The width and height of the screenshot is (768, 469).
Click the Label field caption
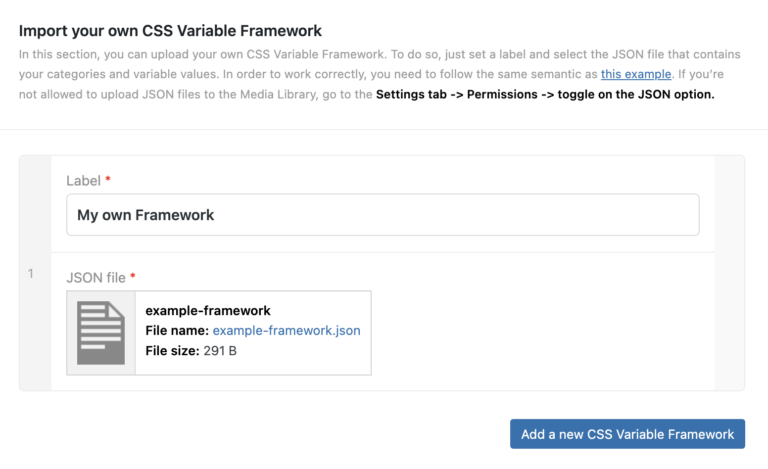83,180
